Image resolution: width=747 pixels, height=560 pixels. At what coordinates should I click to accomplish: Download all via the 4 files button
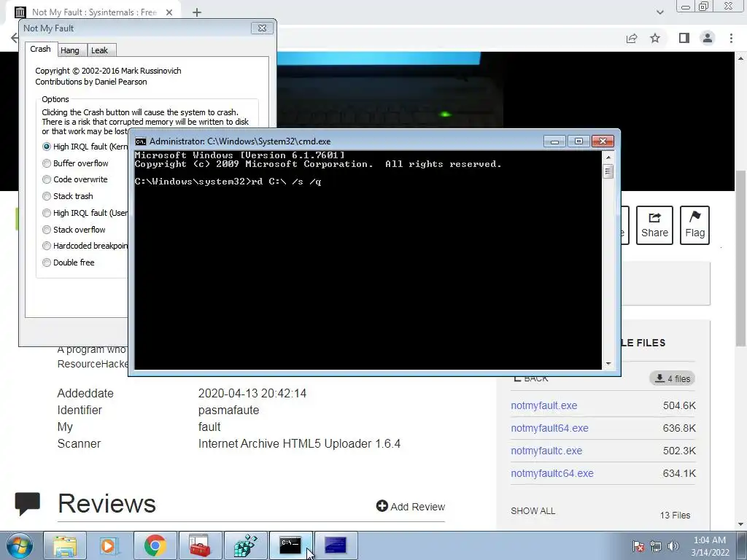click(x=672, y=378)
